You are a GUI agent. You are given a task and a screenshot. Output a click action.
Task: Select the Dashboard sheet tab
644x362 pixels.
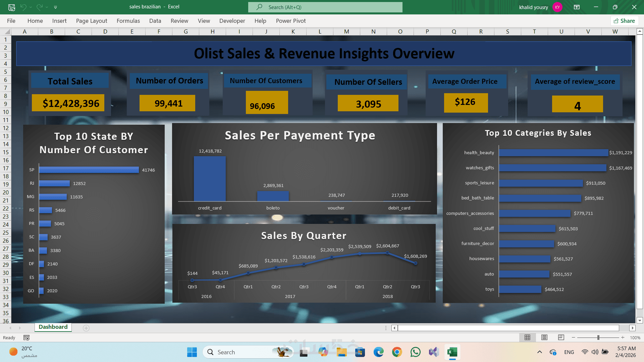[x=53, y=327]
